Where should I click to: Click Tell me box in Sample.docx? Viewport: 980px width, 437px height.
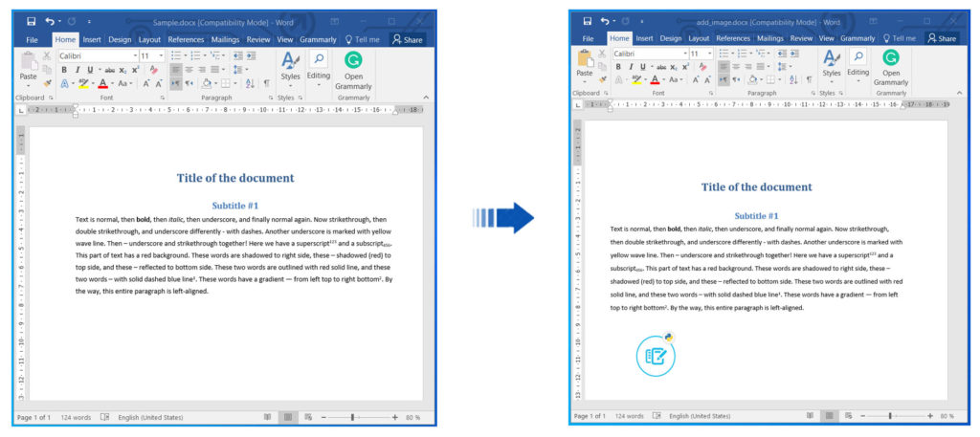[x=362, y=40]
